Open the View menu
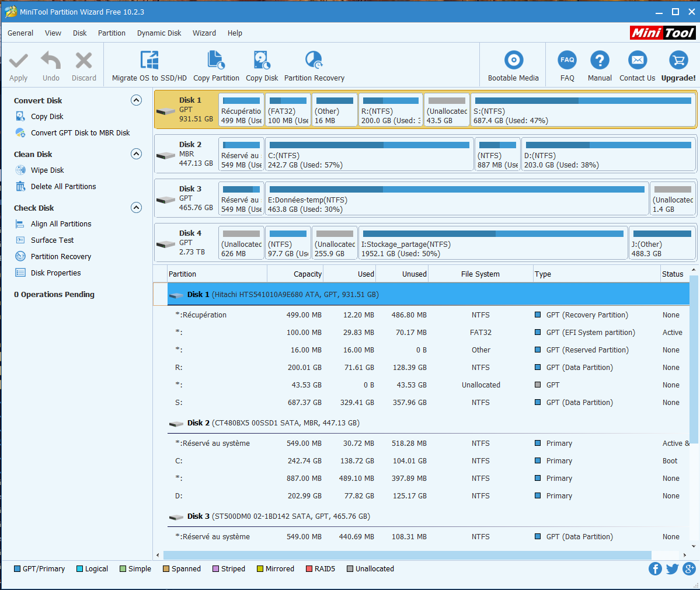This screenshot has height=590, width=700. point(53,33)
